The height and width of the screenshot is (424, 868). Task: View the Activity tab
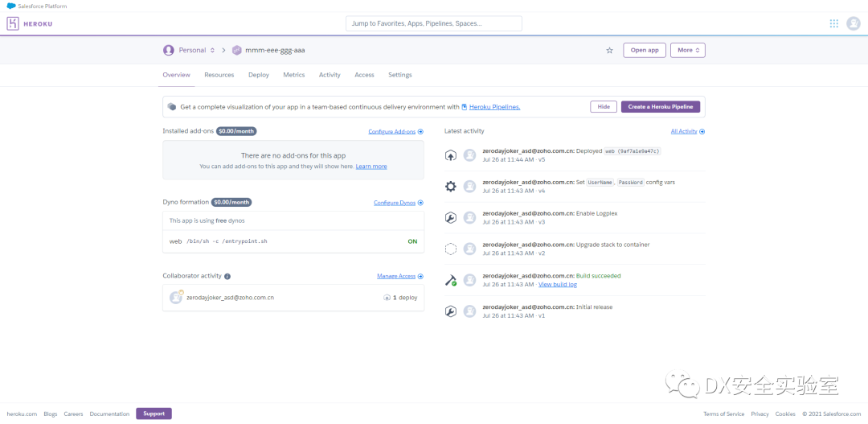coord(330,75)
